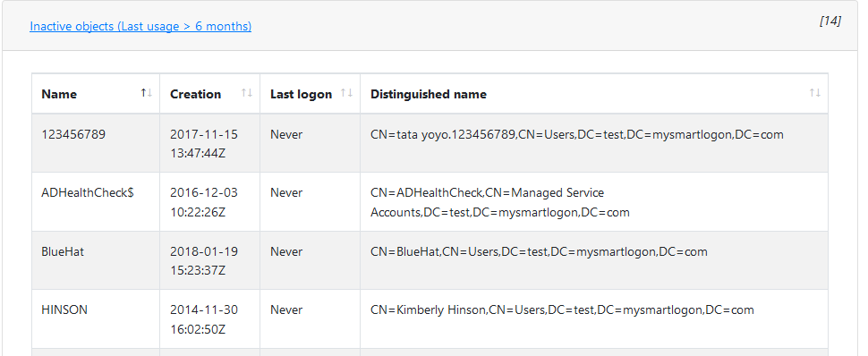Sort using the Distinguished name column arrows

tap(815, 93)
